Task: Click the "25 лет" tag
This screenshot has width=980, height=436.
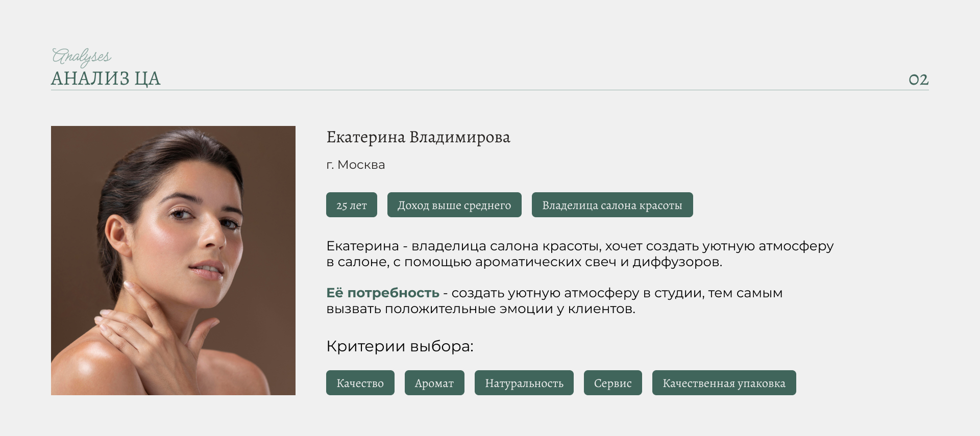Action: pos(351,205)
